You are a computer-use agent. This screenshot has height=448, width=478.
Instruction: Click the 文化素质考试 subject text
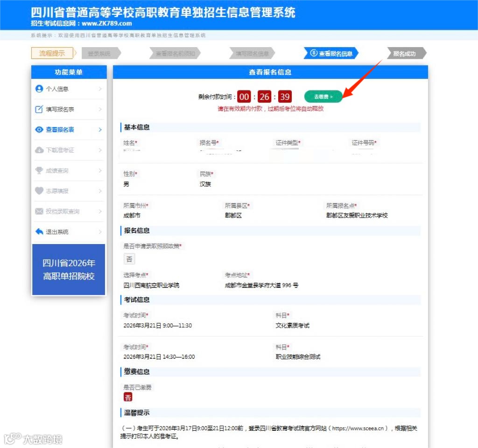[292, 325]
